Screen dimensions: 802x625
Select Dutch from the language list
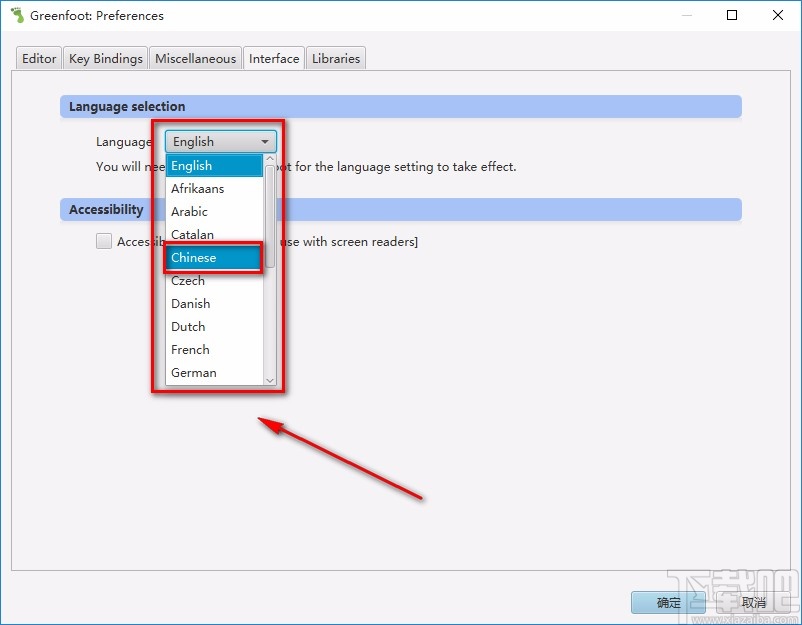point(214,327)
